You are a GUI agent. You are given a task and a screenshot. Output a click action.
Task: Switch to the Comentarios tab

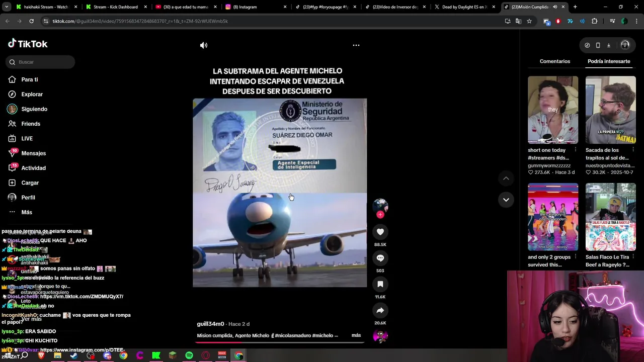(x=555, y=61)
